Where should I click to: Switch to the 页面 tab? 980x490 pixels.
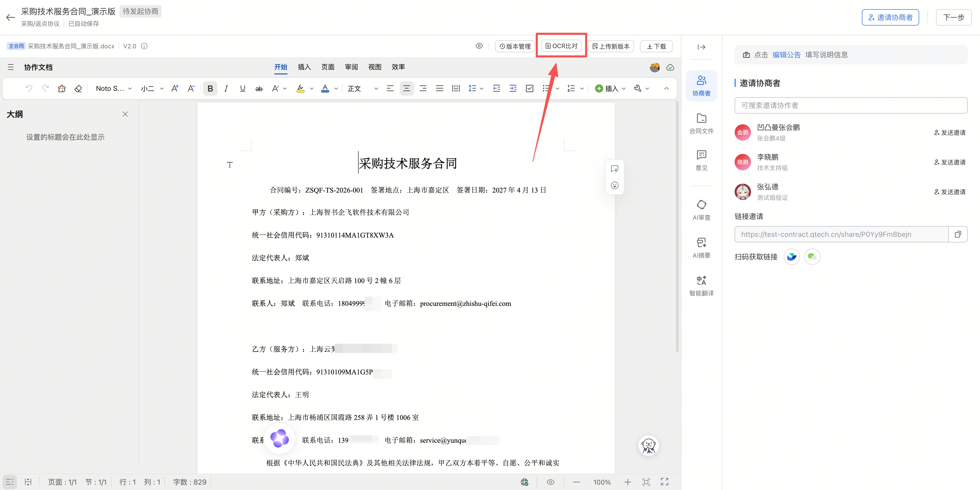(x=328, y=67)
